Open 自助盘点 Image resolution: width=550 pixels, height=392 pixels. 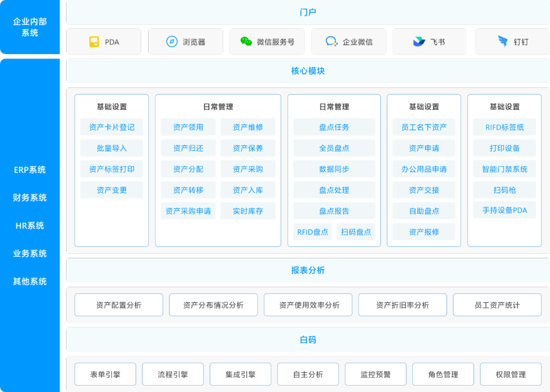pos(424,211)
